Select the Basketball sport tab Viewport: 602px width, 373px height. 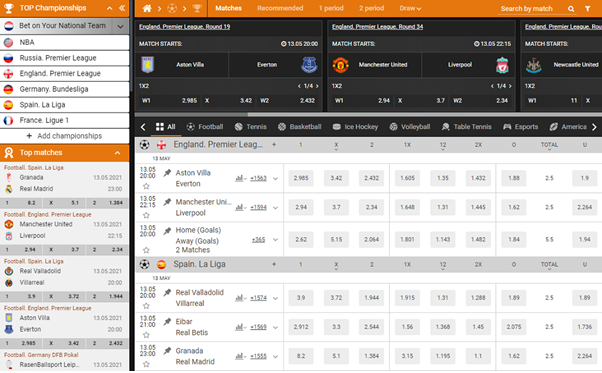click(x=299, y=127)
